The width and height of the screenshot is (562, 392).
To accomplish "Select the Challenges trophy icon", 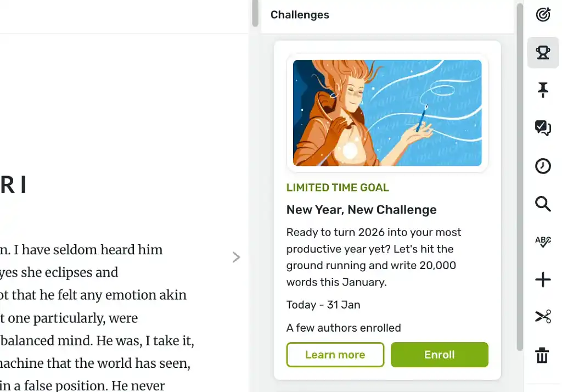I will click(x=543, y=53).
